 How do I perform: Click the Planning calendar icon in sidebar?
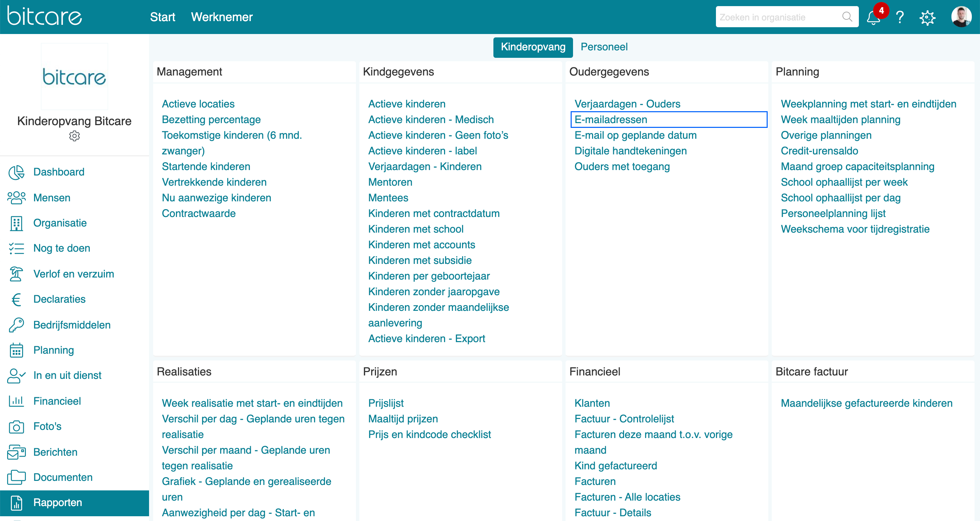coord(16,350)
